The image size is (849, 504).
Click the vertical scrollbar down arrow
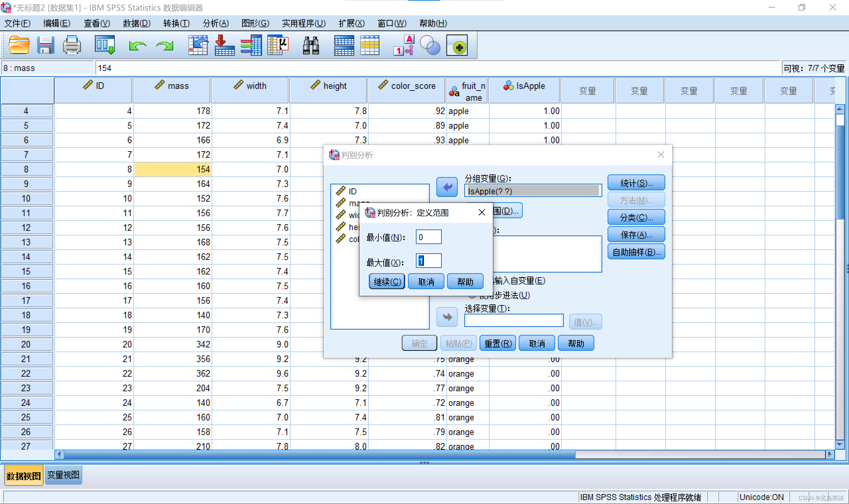(x=839, y=444)
